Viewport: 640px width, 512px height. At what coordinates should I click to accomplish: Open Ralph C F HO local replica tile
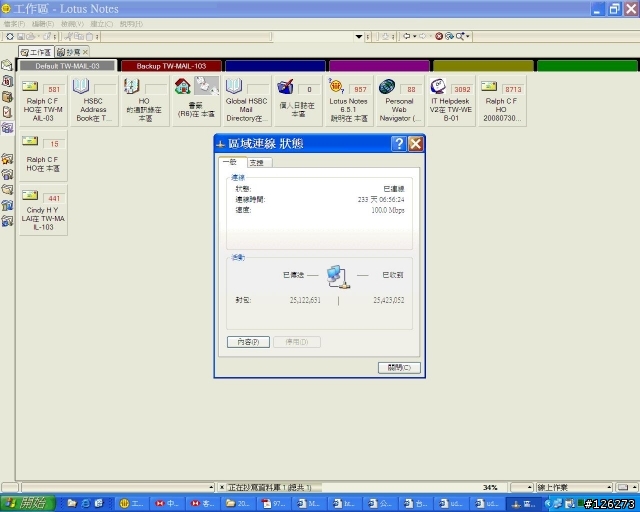tap(43, 155)
